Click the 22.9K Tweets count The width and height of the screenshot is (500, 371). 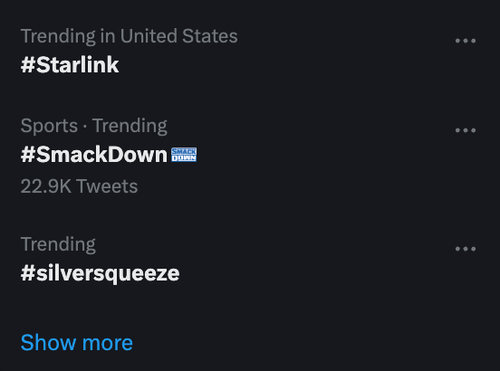[x=79, y=186]
